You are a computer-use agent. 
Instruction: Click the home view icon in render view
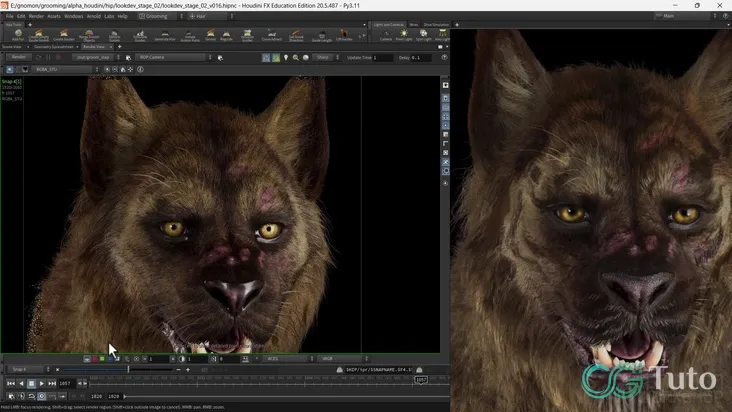(123, 69)
